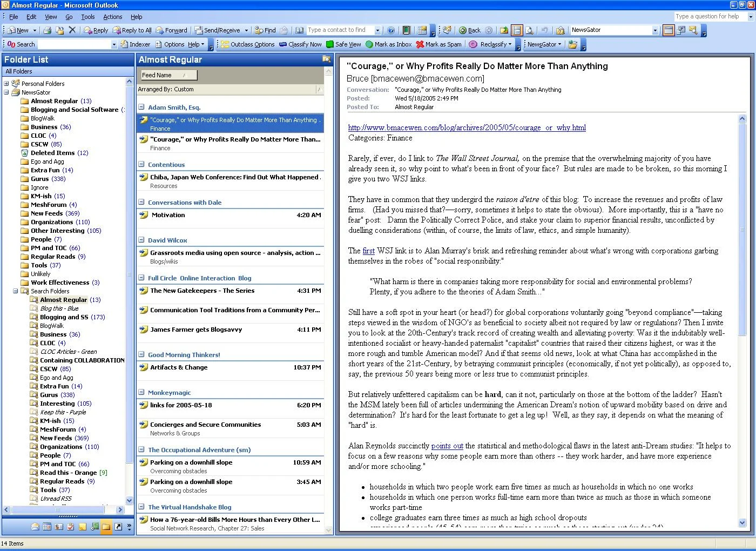Click the green book icon in toolbar
Screen dimensions: 756x551
click(406, 30)
